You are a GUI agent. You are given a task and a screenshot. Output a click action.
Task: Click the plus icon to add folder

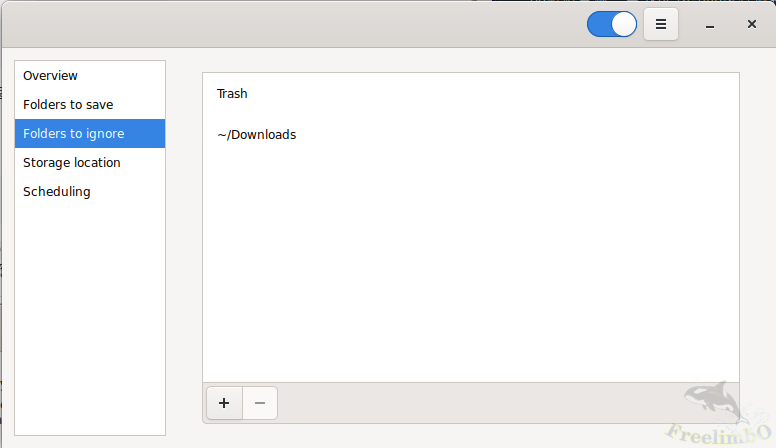(224, 403)
